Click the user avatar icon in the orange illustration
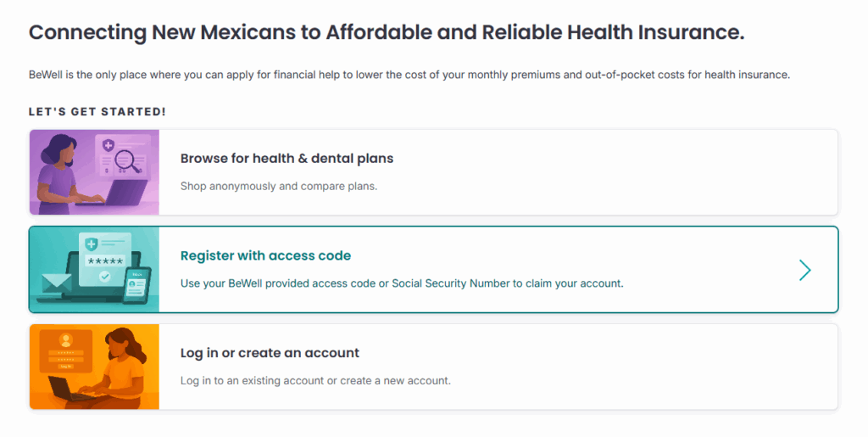 (x=65, y=341)
